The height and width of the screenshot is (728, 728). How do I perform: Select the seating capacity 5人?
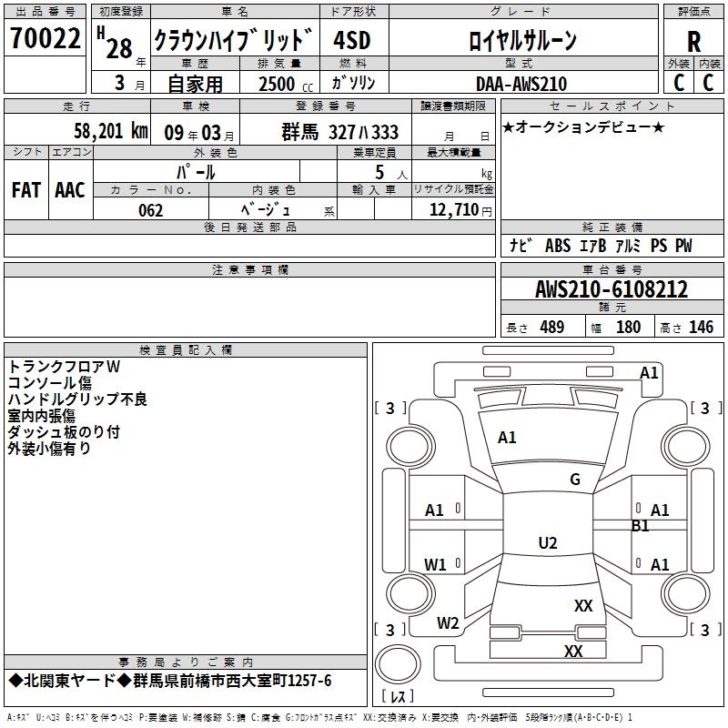click(x=391, y=173)
